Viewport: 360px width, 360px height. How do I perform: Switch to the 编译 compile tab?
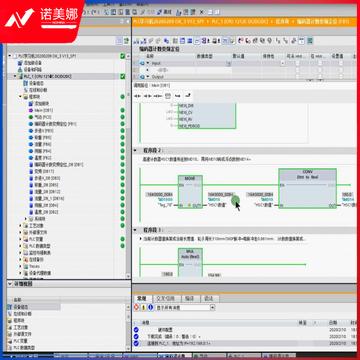coord(189,299)
